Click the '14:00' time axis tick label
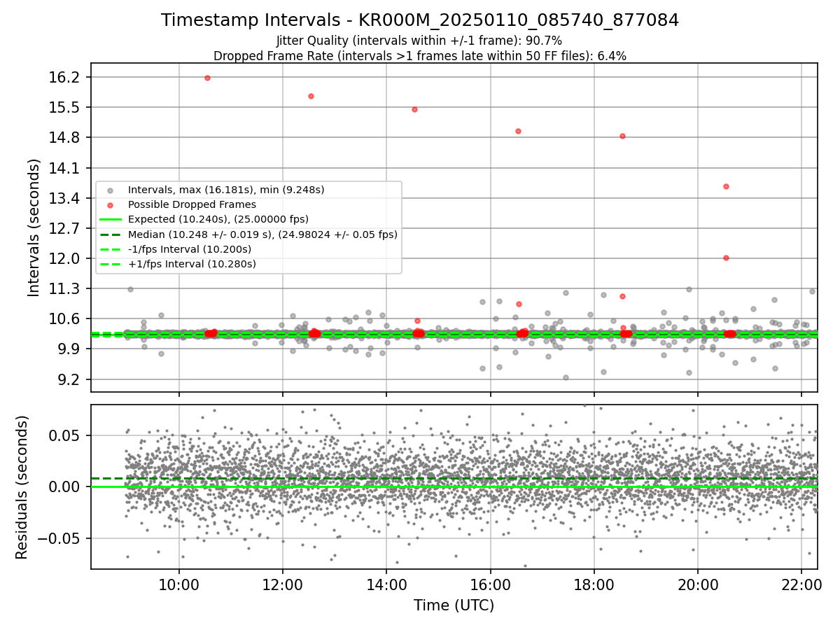This screenshot has height=630, width=840. [x=386, y=585]
